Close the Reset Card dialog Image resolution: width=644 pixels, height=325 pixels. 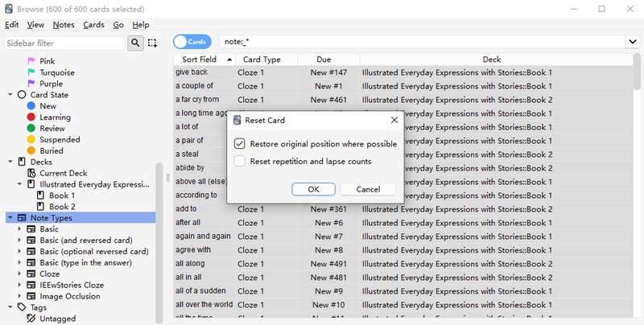point(394,120)
